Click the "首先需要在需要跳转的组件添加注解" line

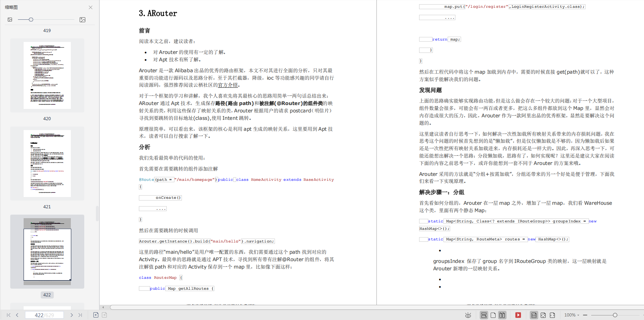(x=178, y=169)
